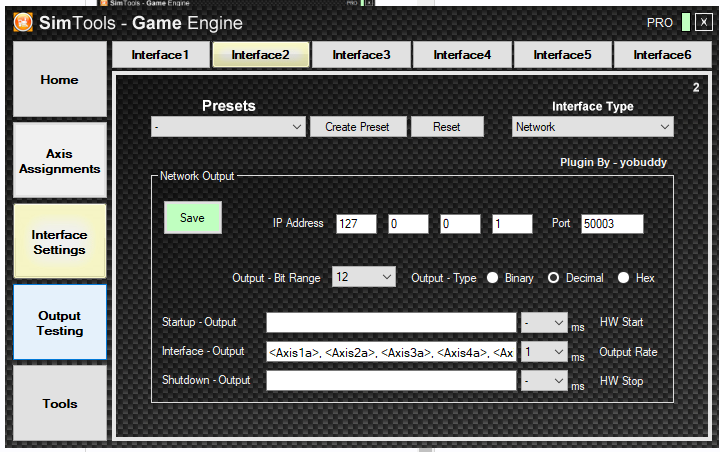The height and width of the screenshot is (452, 720).
Task: Switch to the Interface1 tab
Action: [160, 55]
